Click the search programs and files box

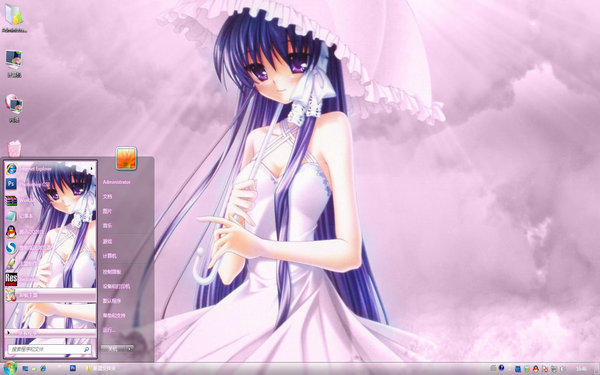tap(49, 349)
